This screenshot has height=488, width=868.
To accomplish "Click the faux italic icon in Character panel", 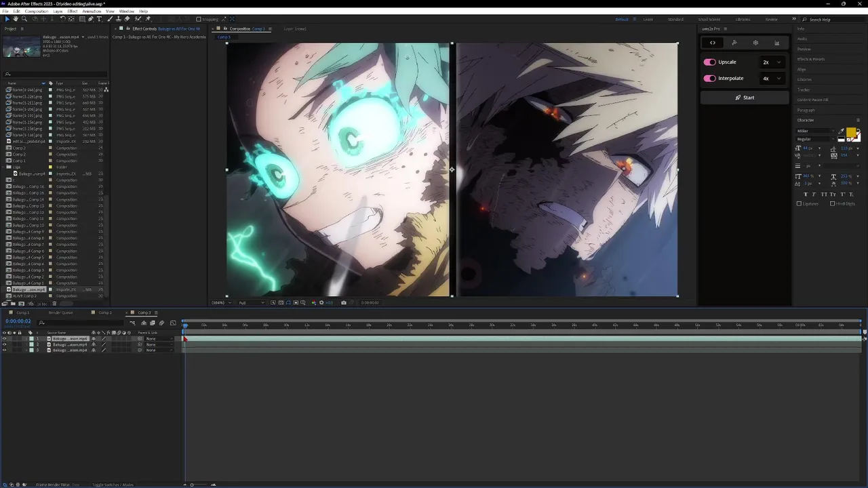I will (814, 195).
